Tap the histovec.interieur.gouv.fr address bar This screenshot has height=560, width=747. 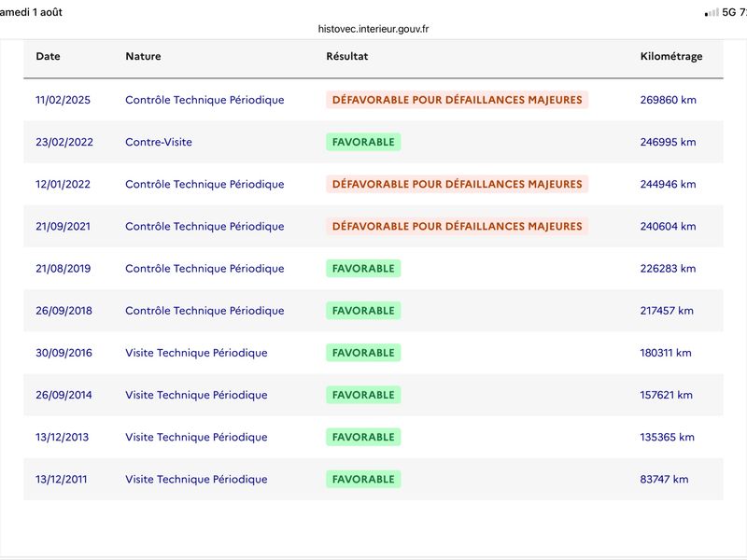point(373,29)
